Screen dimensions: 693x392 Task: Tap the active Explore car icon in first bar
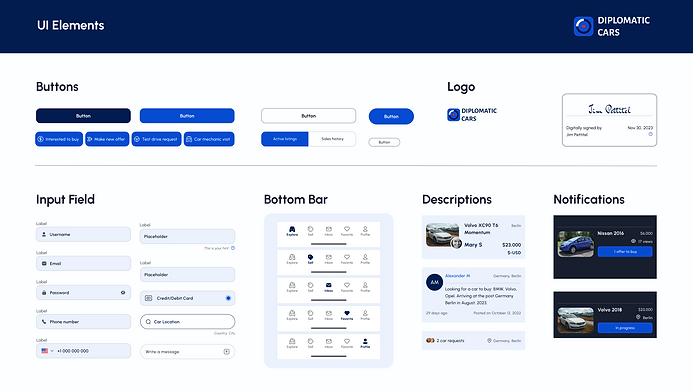292,229
